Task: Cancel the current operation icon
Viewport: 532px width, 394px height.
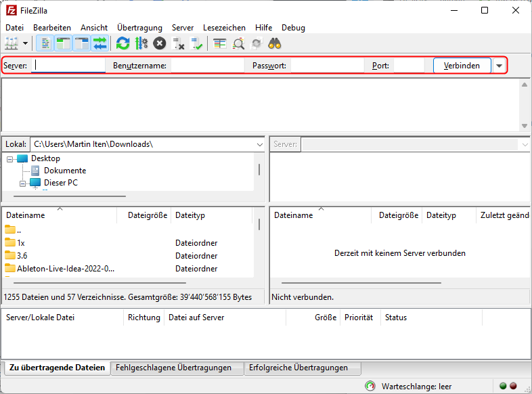Action: 159,43
